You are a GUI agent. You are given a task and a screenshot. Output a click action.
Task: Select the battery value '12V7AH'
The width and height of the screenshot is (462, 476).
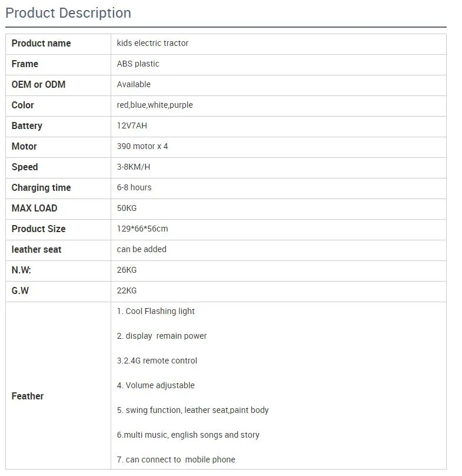click(132, 125)
